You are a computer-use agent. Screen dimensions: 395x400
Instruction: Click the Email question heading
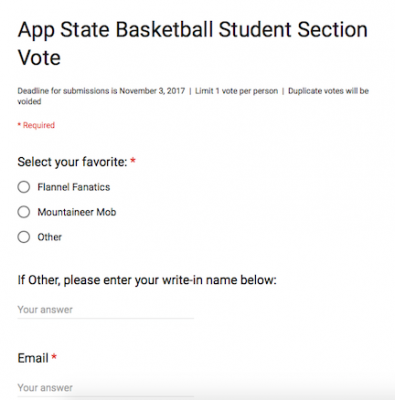point(33,358)
